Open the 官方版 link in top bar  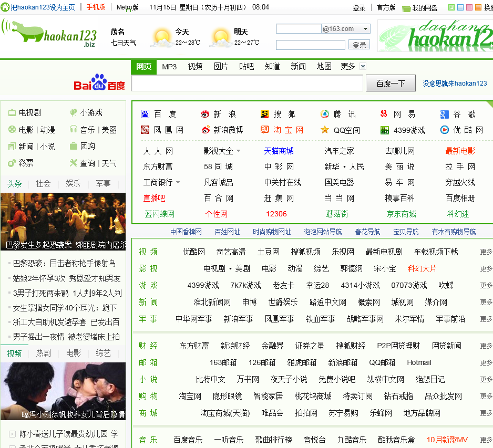pyautogui.click(x=386, y=7)
